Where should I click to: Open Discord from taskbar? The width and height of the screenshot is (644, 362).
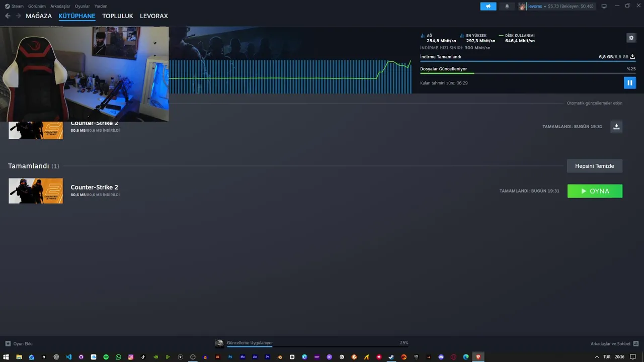click(441, 357)
